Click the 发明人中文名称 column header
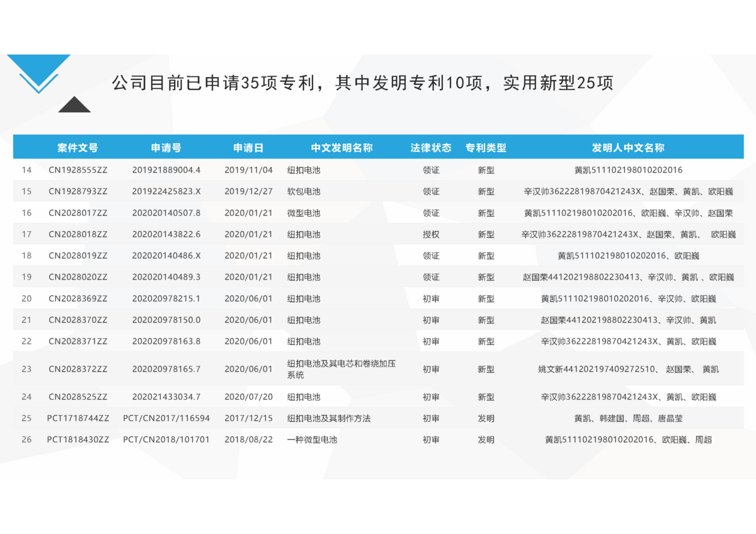This screenshot has height=534, width=756. [628, 148]
